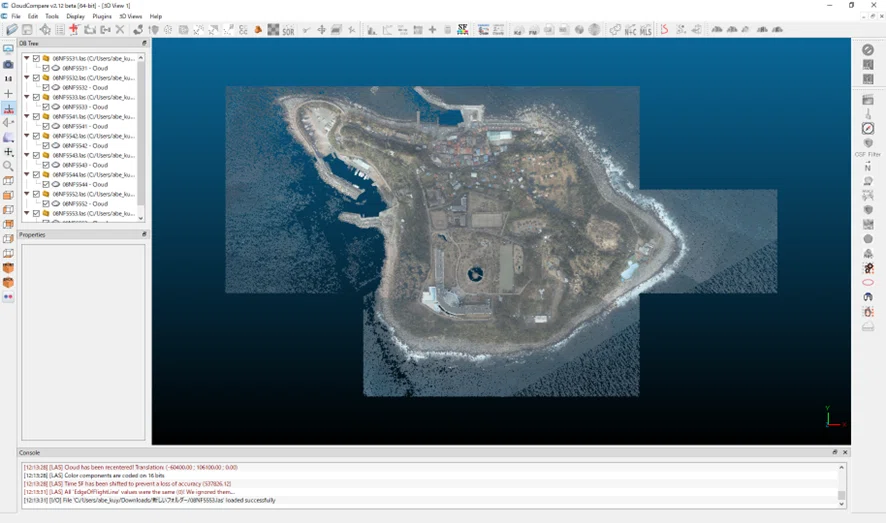Toggle the 08NF5533 - Cloud checkbox
The height and width of the screenshot is (523, 886).
coord(46,107)
